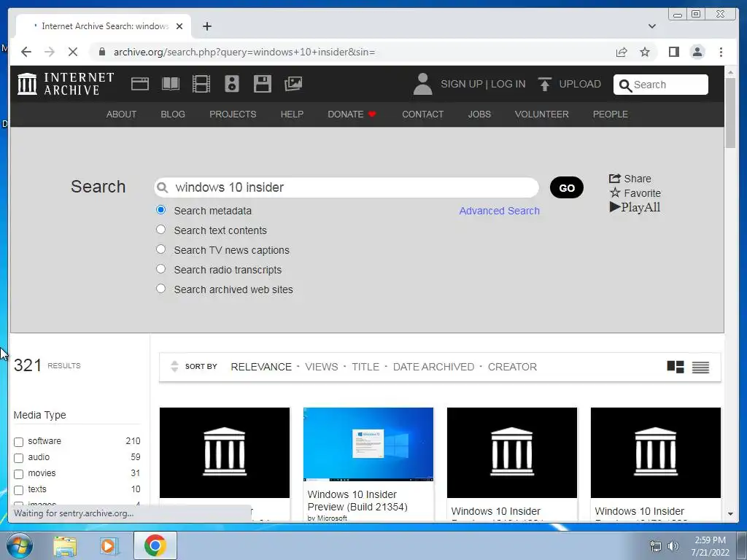Image resolution: width=747 pixels, height=560 pixels.
Task: Open Chrome profile menu
Action: pyautogui.click(x=697, y=52)
